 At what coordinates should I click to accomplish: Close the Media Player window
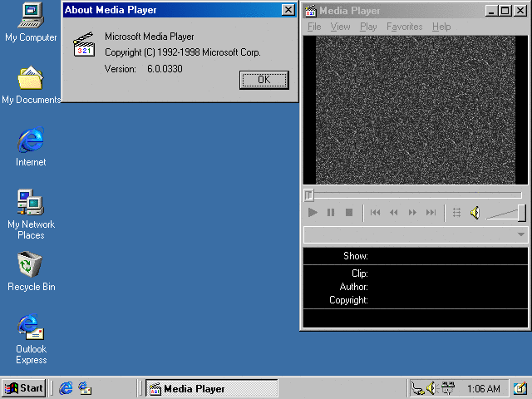click(x=520, y=11)
